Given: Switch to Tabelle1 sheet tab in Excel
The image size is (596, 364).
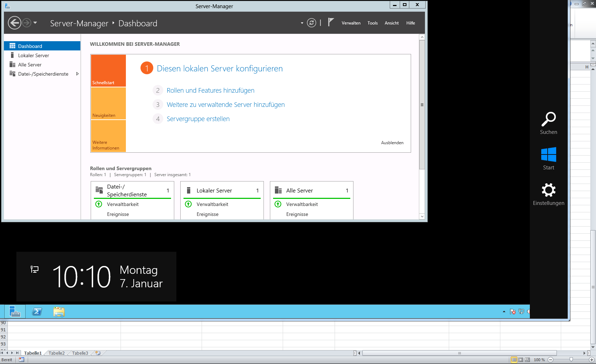Looking at the screenshot, I should click(x=33, y=353).
